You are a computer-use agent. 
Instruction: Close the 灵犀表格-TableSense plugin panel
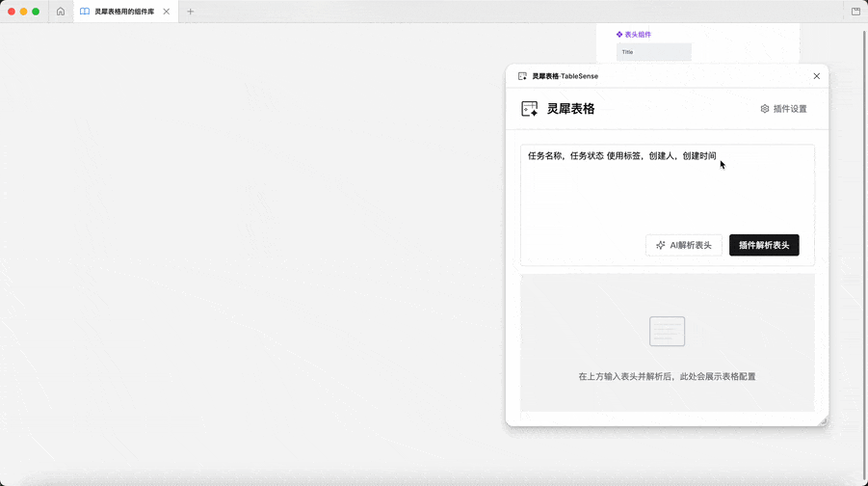817,76
